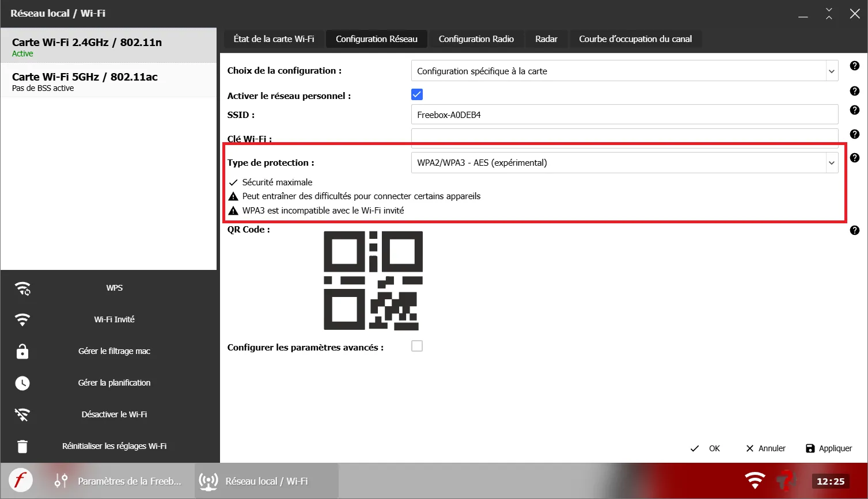The height and width of the screenshot is (499, 868).
Task: Click the padlock icon for MAC filtering
Action: pos(22,352)
